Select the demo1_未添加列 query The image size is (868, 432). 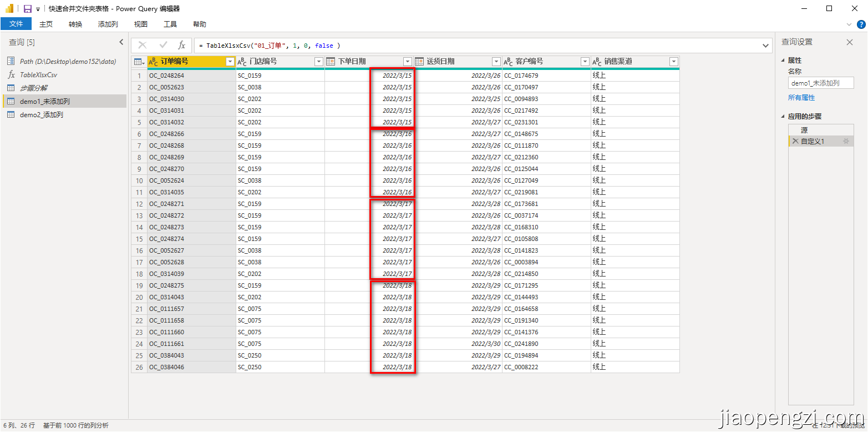[x=64, y=101]
